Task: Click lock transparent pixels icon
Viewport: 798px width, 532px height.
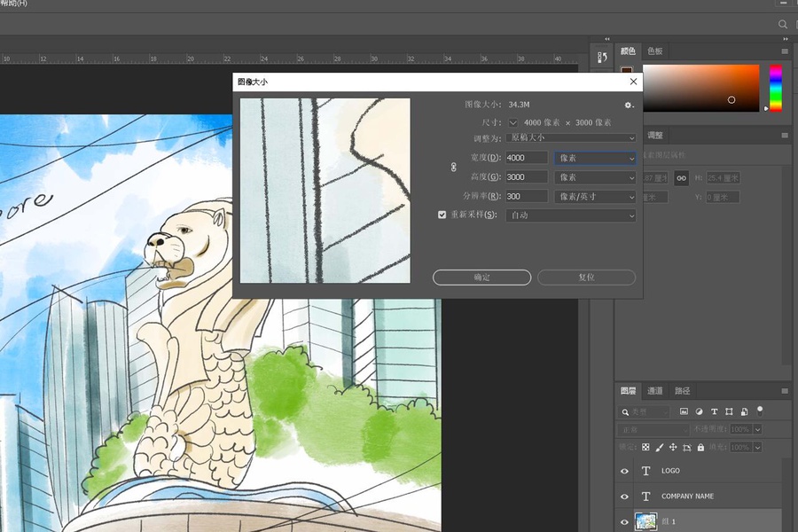Action: (645, 447)
